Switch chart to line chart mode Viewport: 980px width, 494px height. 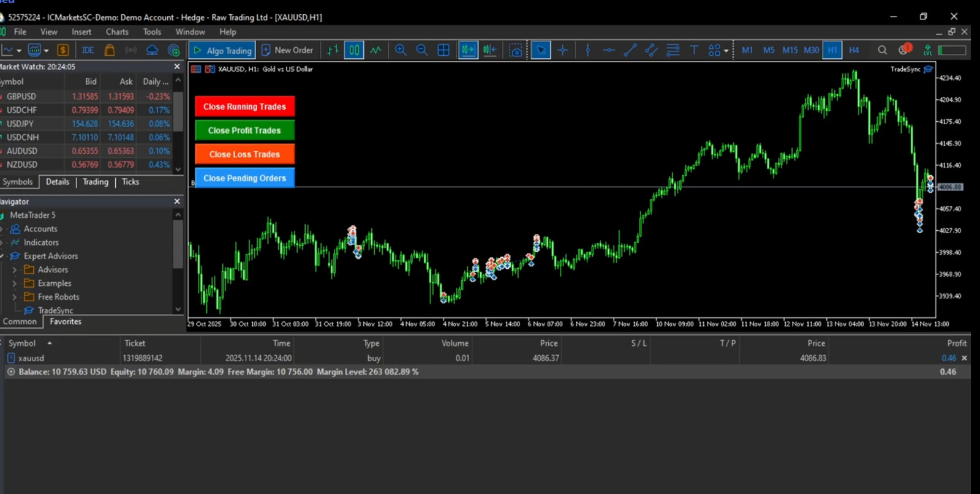pyautogui.click(x=375, y=50)
